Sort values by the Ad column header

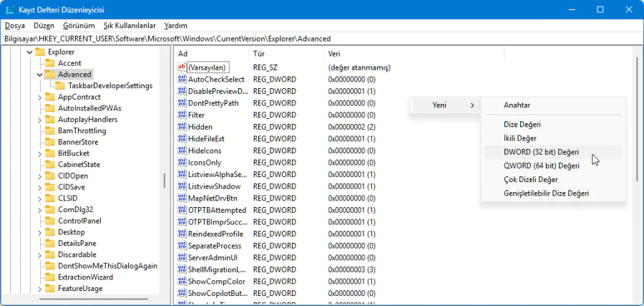click(211, 54)
